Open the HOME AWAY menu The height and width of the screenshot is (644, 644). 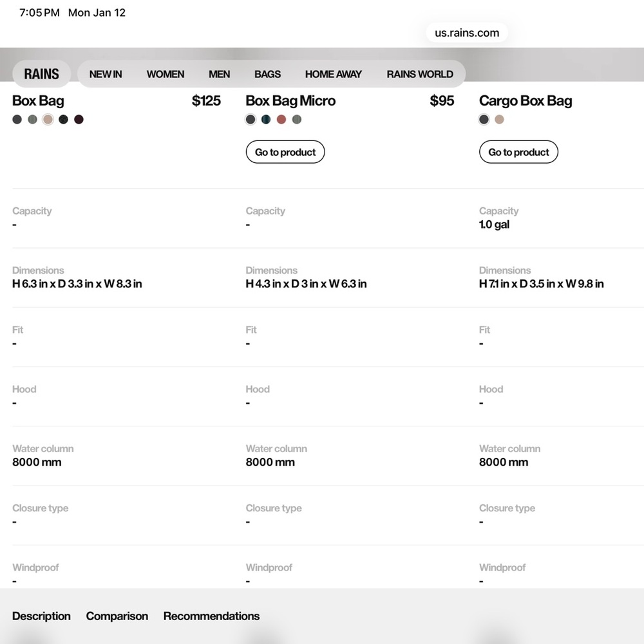(x=334, y=74)
